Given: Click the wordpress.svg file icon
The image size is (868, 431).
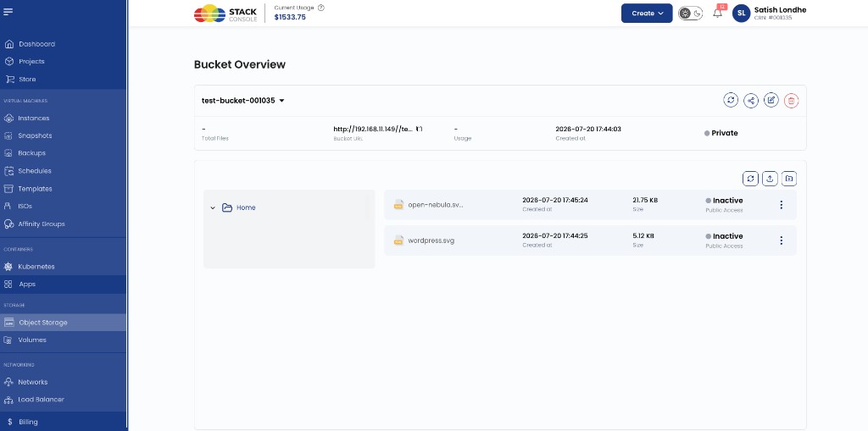Looking at the screenshot, I should pyautogui.click(x=398, y=240).
